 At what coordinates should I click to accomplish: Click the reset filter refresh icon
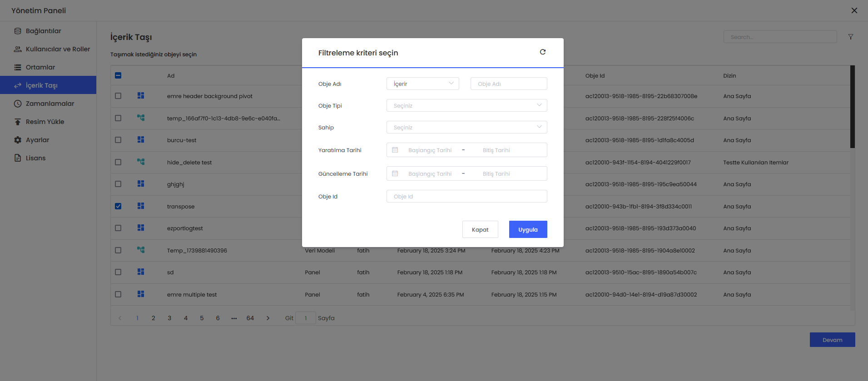tap(542, 52)
